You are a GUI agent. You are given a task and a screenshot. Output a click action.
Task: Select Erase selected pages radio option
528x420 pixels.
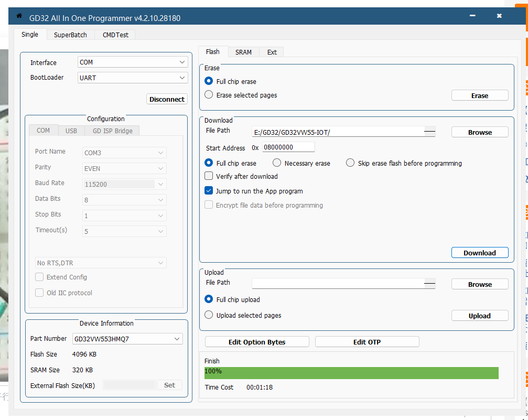[209, 95]
